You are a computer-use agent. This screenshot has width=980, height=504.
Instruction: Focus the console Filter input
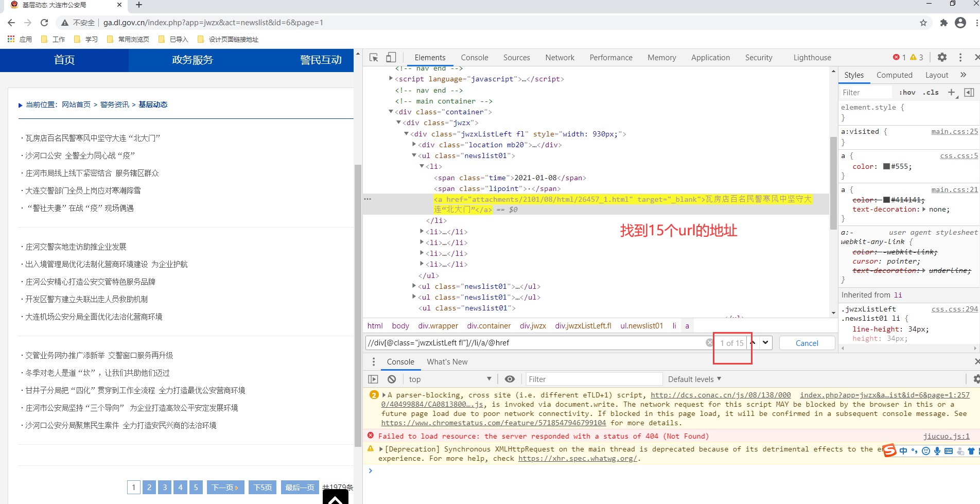[594, 379]
